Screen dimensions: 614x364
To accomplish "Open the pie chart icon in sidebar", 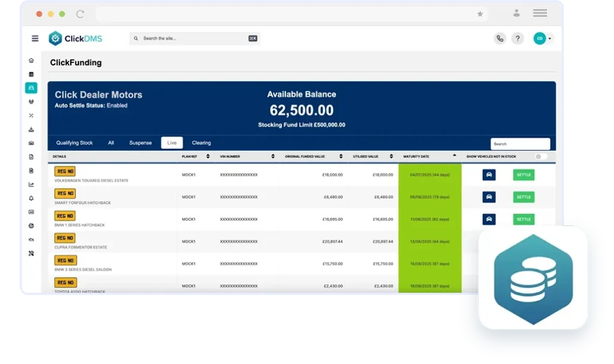I will point(31,225).
